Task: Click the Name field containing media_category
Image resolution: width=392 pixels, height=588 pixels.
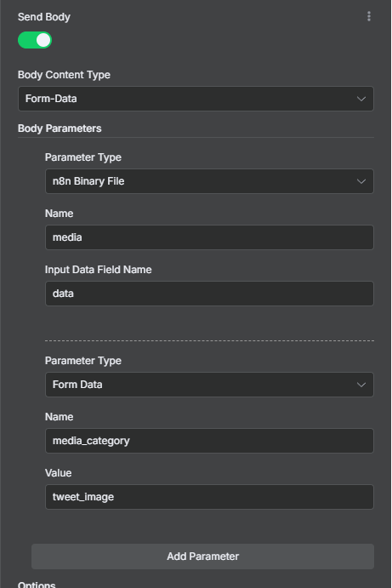Action: (x=209, y=441)
